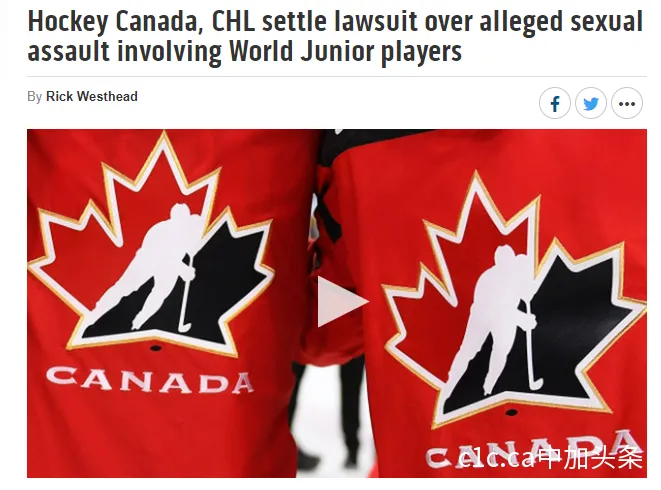Viewport: 661px width, 490px height.
Task: Click the left jersey maple leaf logo
Action: (151, 245)
